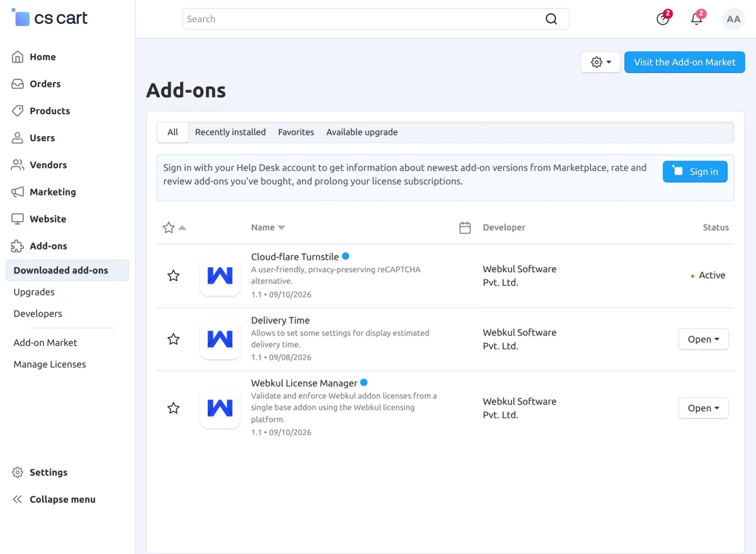Favorite the Delivery Time add-on star
The height and width of the screenshot is (554, 756).
tap(173, 339)
